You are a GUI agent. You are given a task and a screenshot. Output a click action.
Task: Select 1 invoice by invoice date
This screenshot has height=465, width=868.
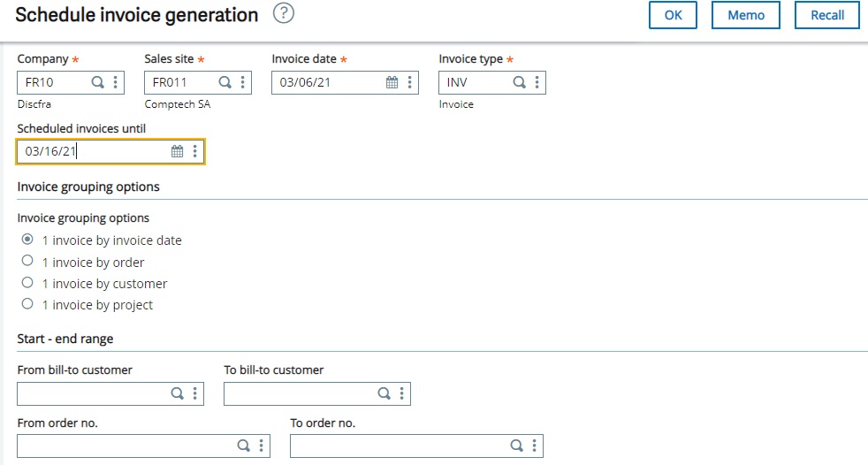pyautogui.click(x=27, y=240)
